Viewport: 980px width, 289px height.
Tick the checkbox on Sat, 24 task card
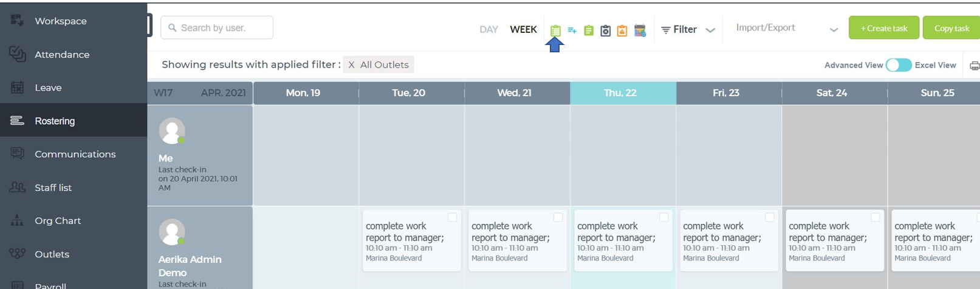tap(875, 217)
